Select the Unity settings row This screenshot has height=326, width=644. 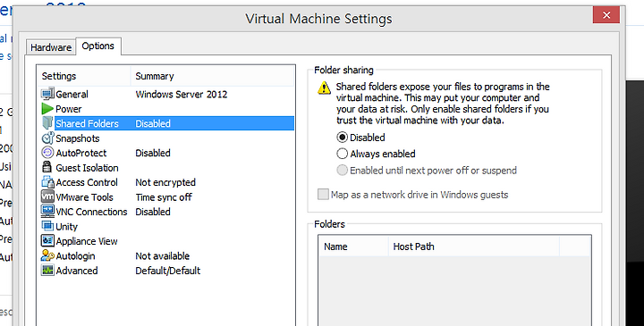coord(166,226)
